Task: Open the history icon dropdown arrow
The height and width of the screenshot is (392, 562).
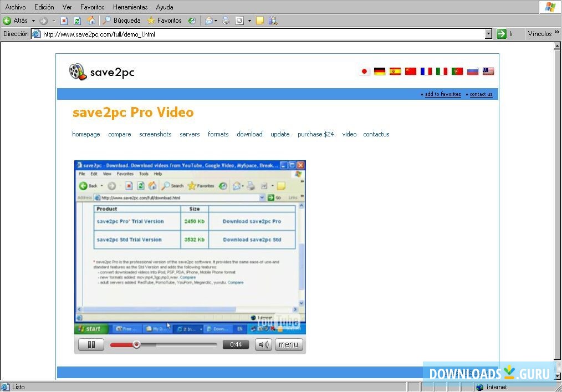Action: pos(249,21)
